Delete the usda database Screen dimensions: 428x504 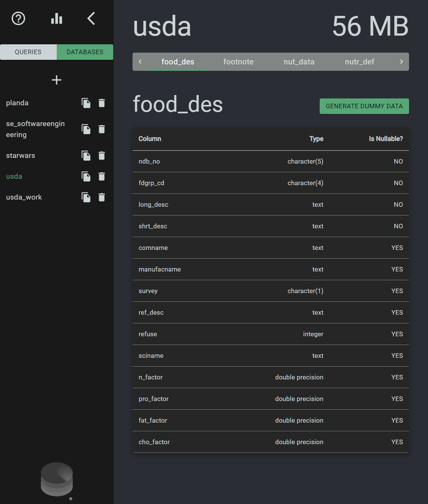coord(102,176)
